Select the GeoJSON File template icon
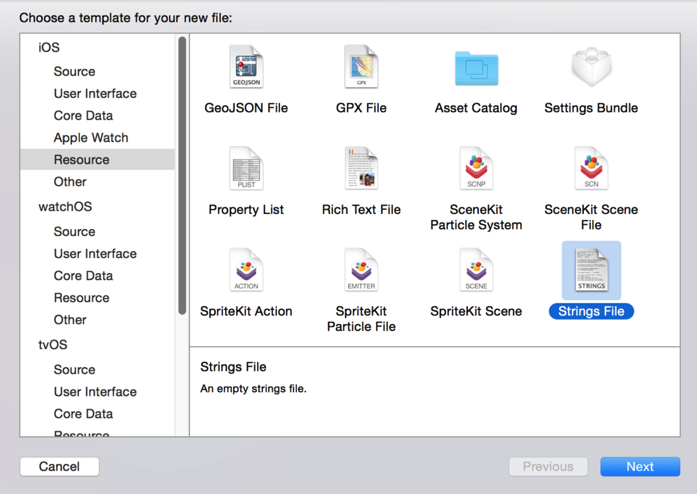697x494 pixels. (246, 67)
